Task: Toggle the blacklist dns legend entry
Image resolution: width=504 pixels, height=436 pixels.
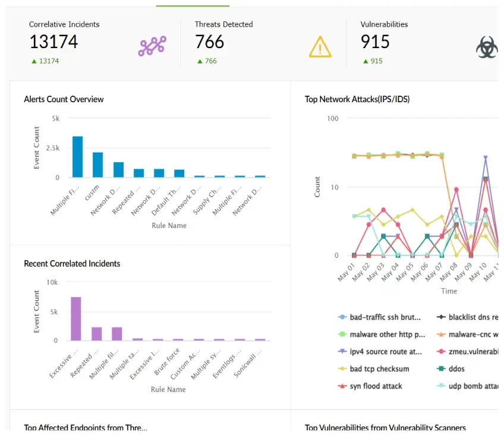Action: (442, 317)
